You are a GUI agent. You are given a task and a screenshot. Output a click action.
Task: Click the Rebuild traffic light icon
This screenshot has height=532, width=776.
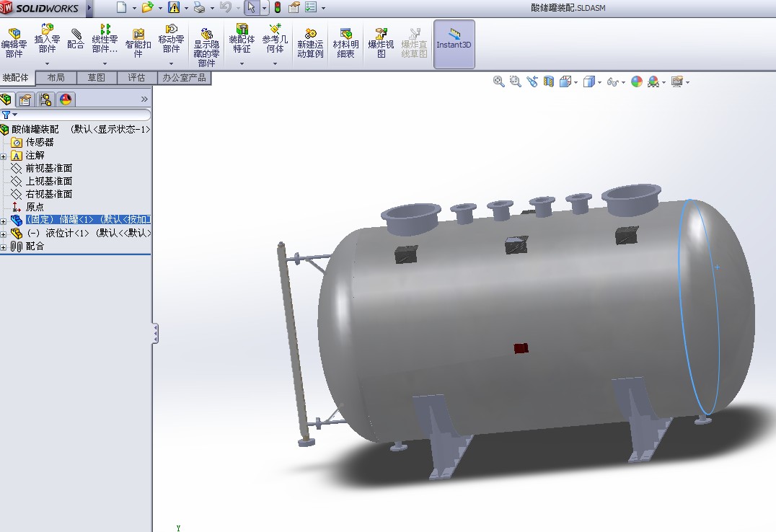(x=278, y=7)
